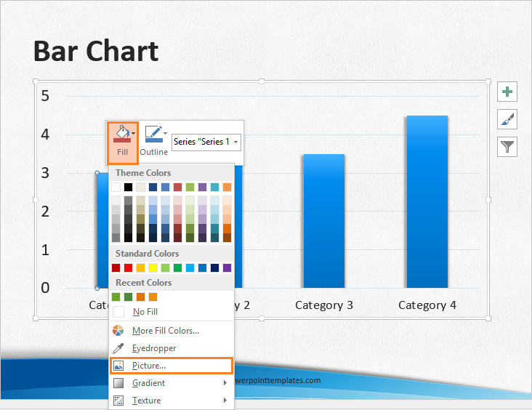Select the Eyedropper option
This screenshot has height=410, width=532.
[x=172, y=348]
